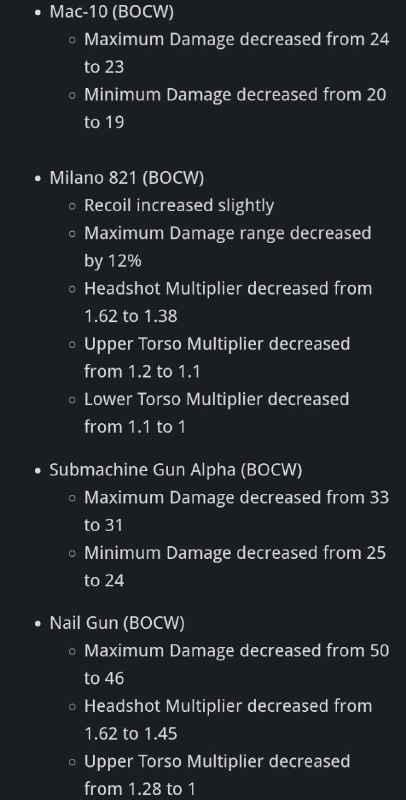
Task: Click the Mac-10 (BOCW) heading
Action: (111, 12)
